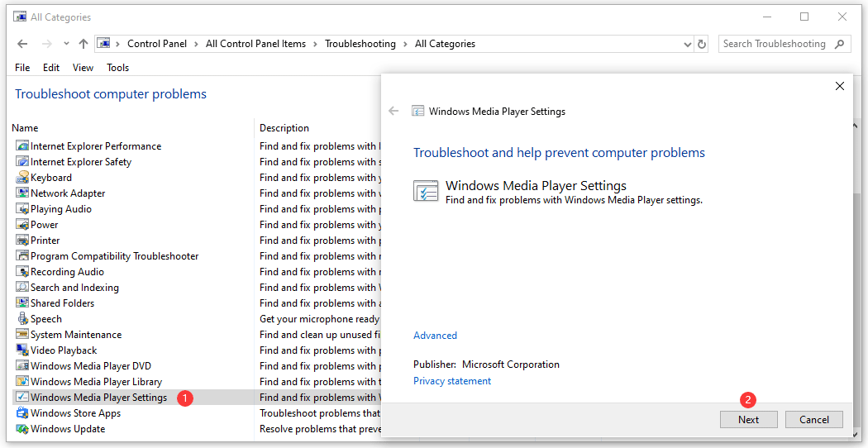Screen dimensions: 868x448
Task: Click the Video Playback icon
Action: (x=22, y=350)
